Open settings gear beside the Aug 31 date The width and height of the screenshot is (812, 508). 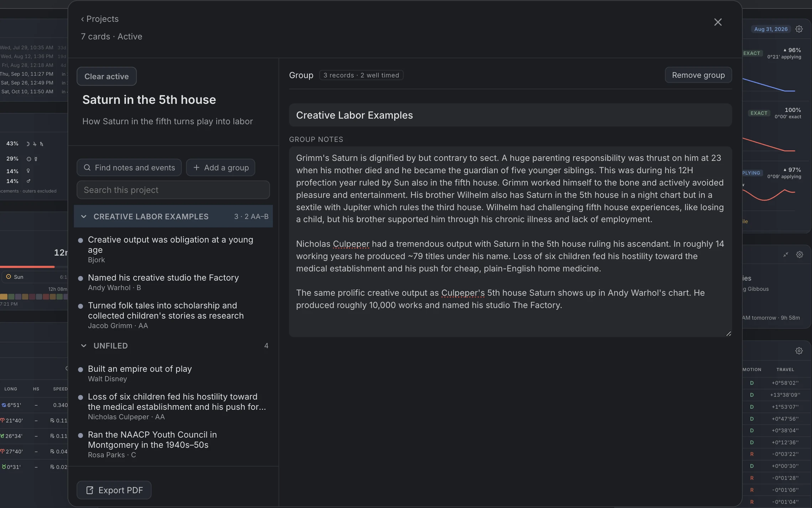point(799,29)
